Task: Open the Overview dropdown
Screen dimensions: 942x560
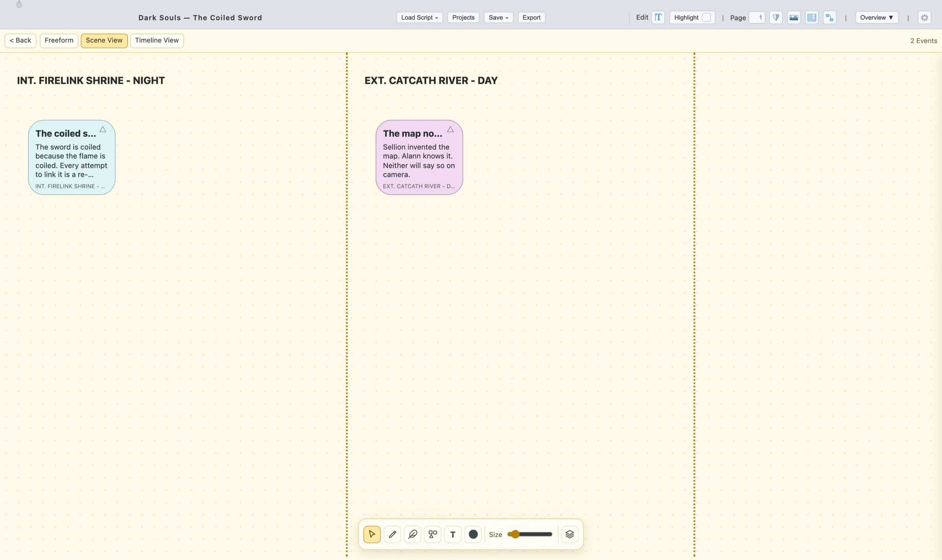Action: [877, 17]
